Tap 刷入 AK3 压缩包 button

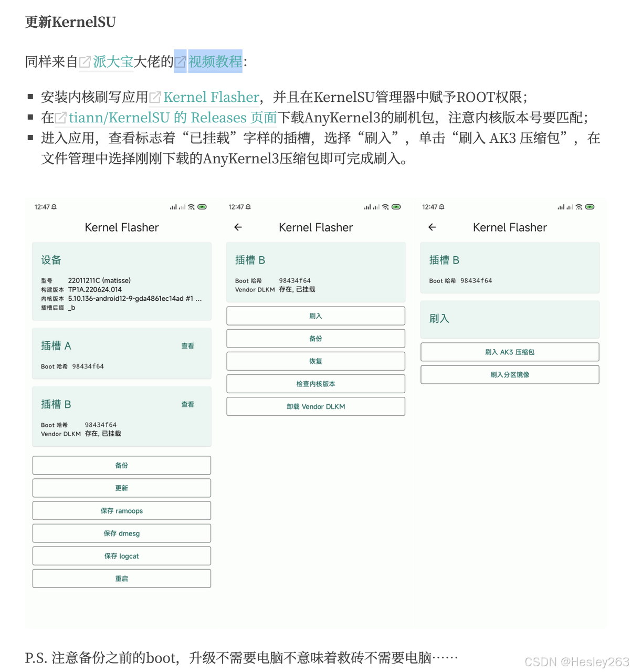coord(510,352)
